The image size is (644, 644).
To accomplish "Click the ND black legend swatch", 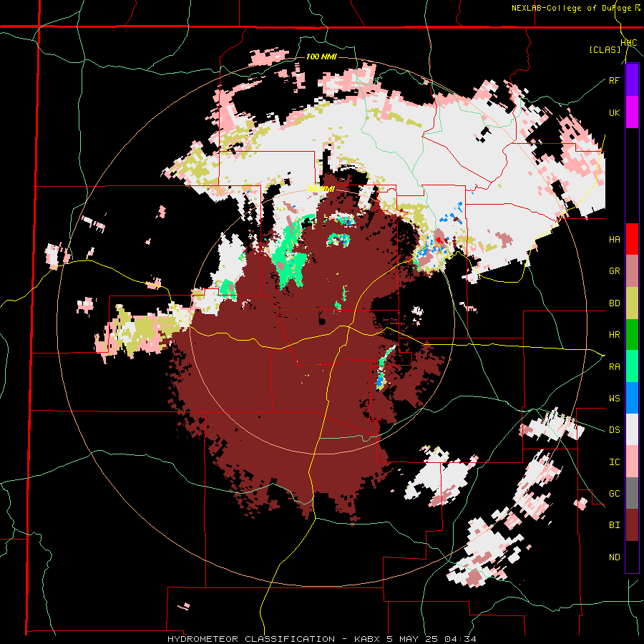I will pyautogui.click(x=632, y=557).
